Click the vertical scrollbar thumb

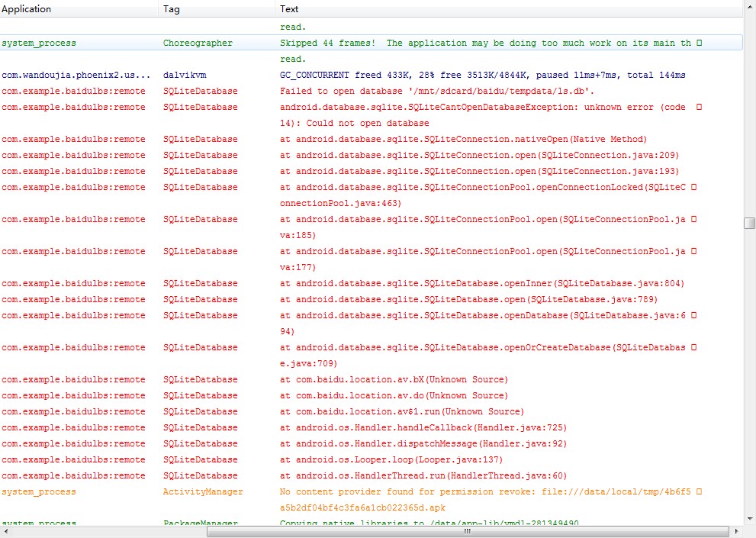(749, 223)
